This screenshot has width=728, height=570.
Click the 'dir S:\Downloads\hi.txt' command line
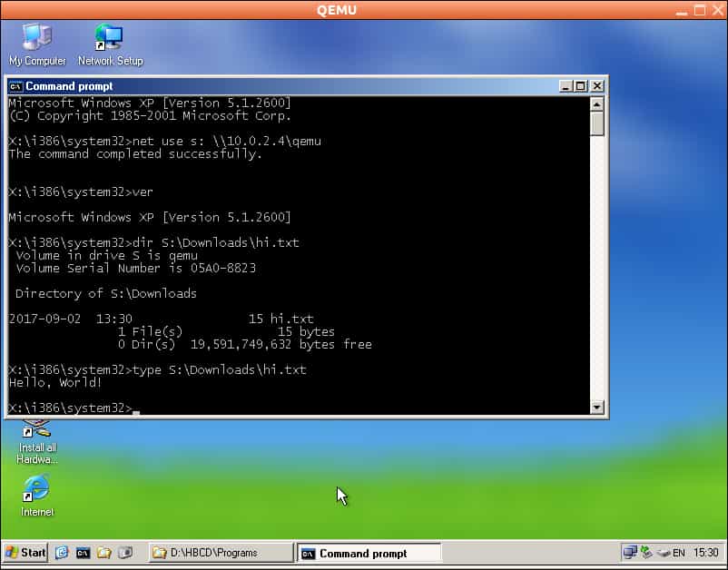point(153,242)
